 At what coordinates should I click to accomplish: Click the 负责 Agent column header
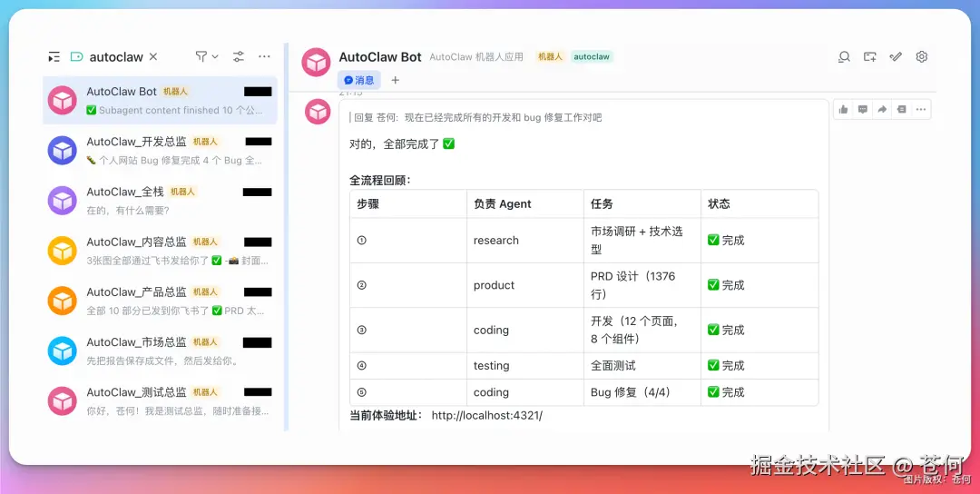pos(525,203)
